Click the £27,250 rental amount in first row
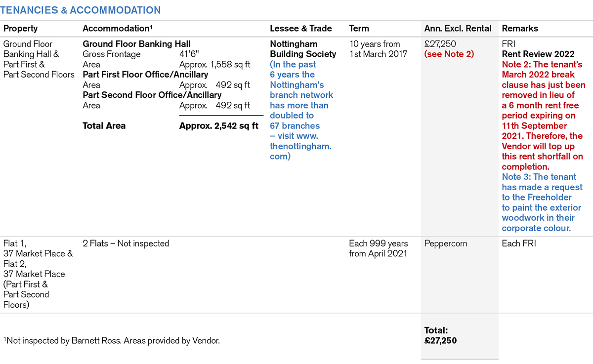The image size is (593, 364). [x=441, y=44]
